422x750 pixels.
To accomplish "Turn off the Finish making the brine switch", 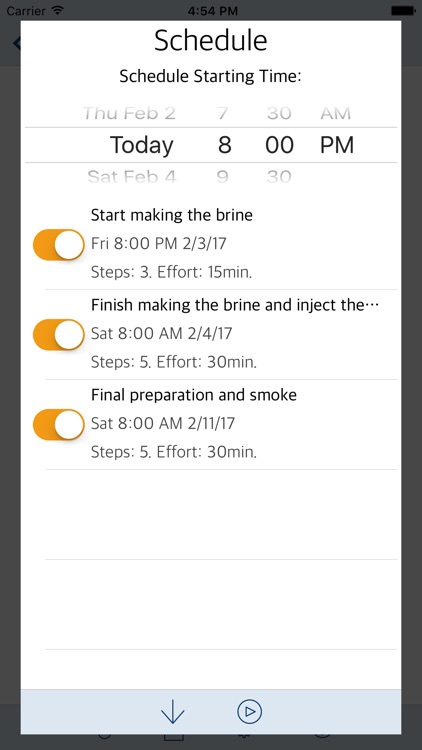I will click(x=58, y=334).
